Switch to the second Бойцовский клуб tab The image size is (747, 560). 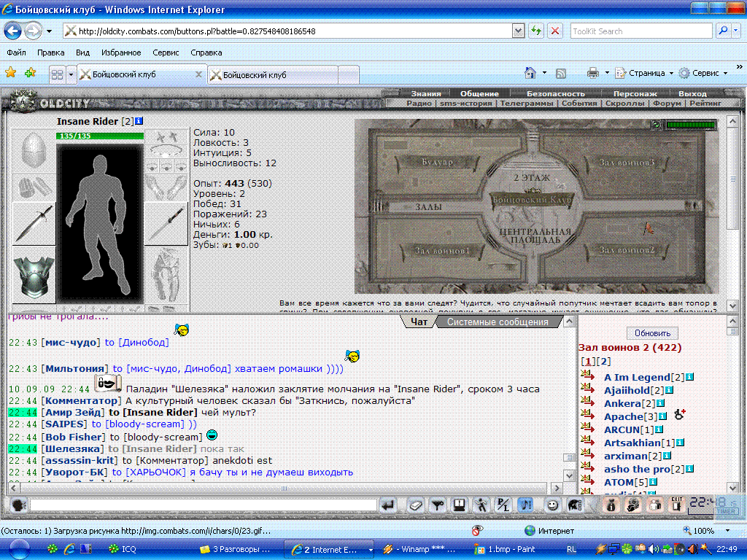point(274,75)
